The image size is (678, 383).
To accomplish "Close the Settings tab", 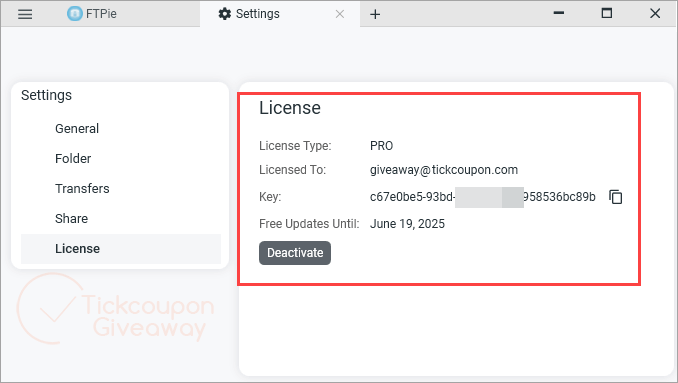I will (x=340, y=14).
